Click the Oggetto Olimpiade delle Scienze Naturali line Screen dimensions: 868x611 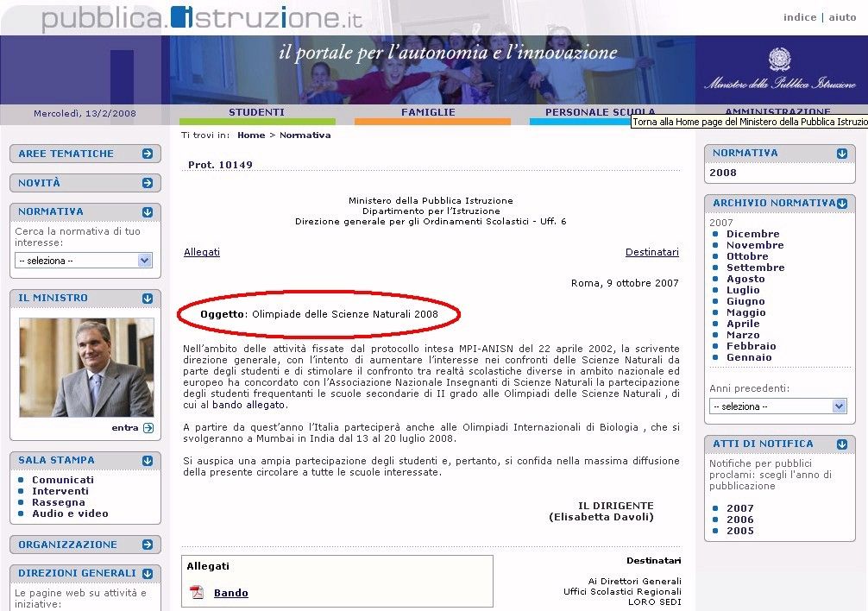(x=319, y=314)
